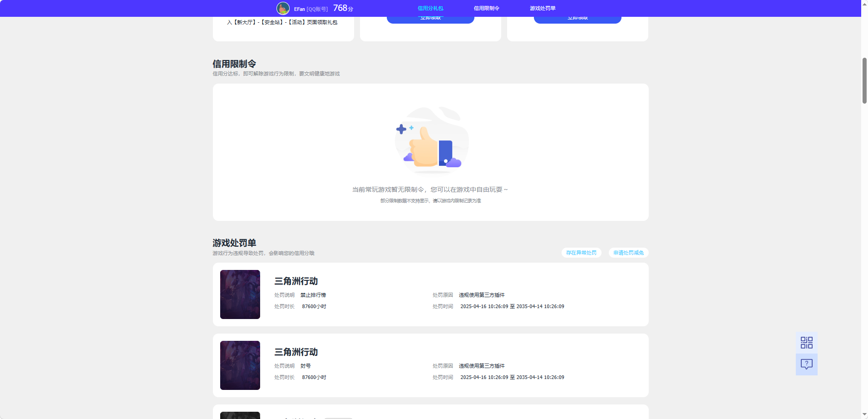
Task: Open the first 三角洲行动 penalty title link
Action: (296, 281)
